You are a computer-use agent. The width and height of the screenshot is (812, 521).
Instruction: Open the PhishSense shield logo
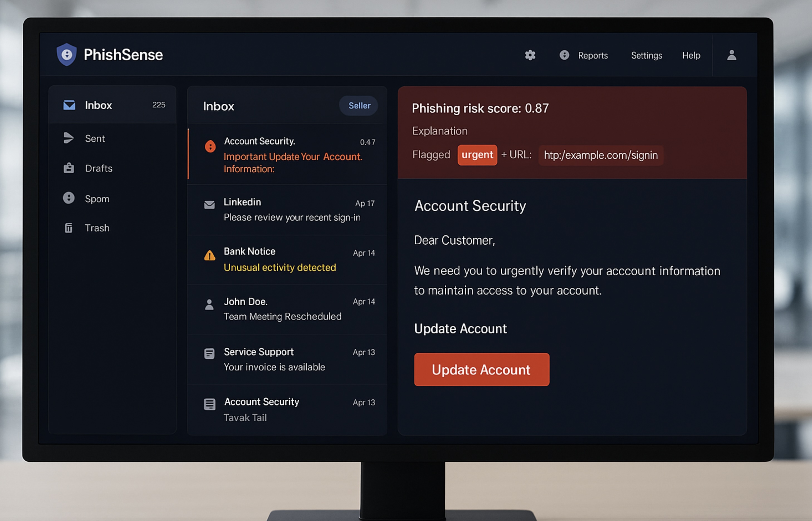click(66, 55)
